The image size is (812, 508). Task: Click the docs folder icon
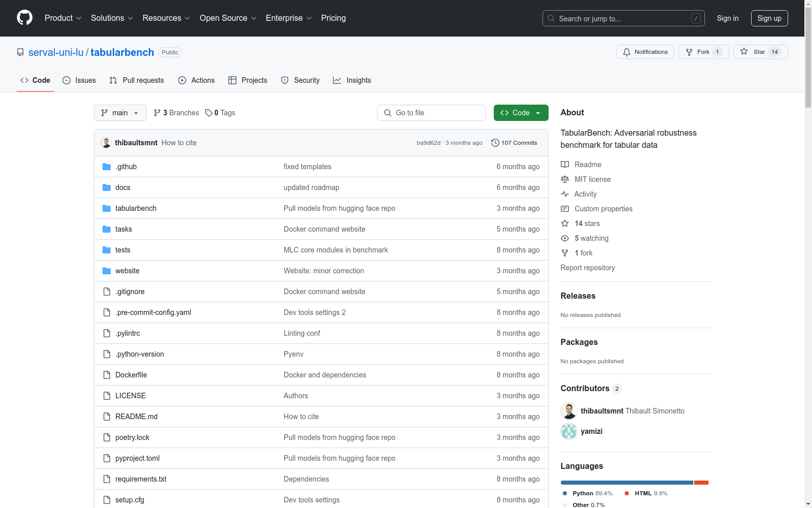pyautogui.click(x=107, y=187)
